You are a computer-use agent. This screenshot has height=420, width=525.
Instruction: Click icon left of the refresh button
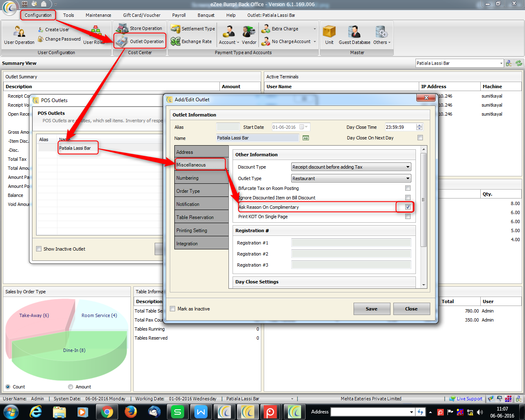[x=509, y=63]
